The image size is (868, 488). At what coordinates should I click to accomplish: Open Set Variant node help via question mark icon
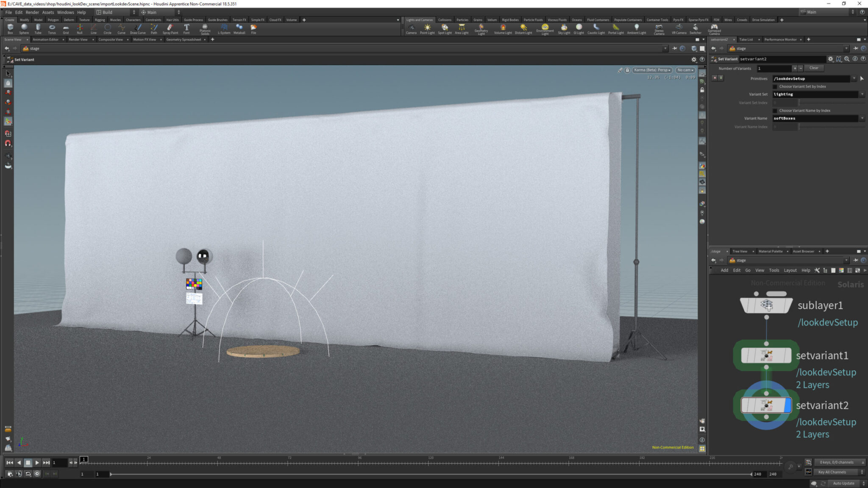pyautogui.click(x=862, y=59)
